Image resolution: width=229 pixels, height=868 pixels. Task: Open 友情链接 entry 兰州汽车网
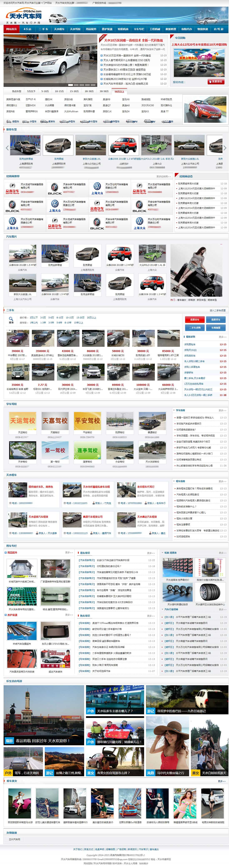point(15,839)
